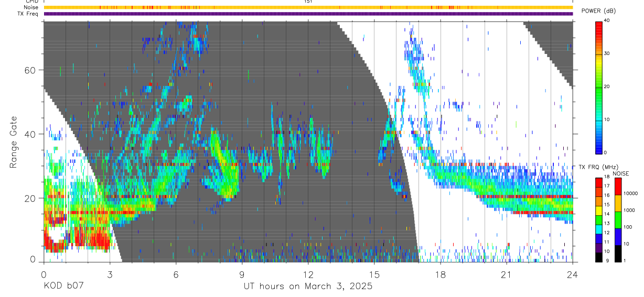Click the 1000 label on NOISE colorbar

(x=629, y=210)
